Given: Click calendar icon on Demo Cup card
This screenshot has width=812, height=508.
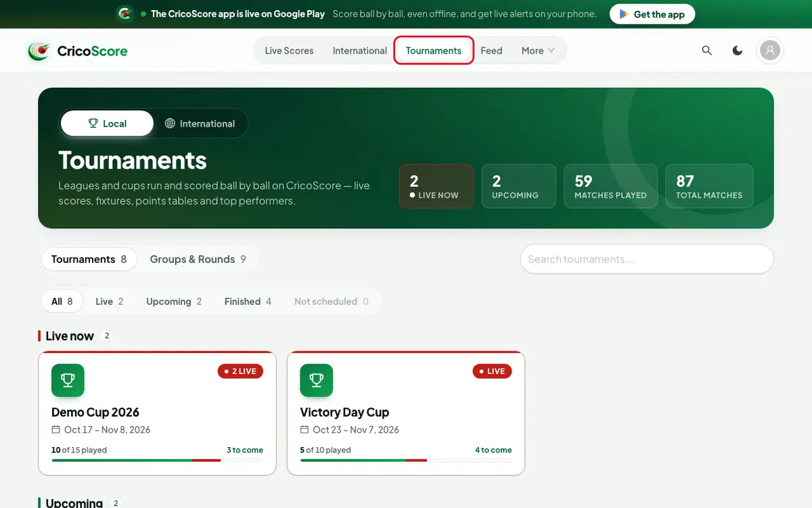Looking at the screenshot, I should (56, 429).
